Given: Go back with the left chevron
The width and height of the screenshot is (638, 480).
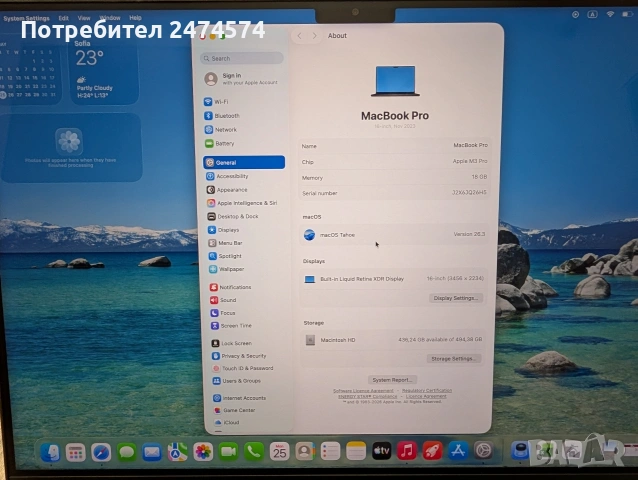Looking at the screenshot, I should (299, 36).
